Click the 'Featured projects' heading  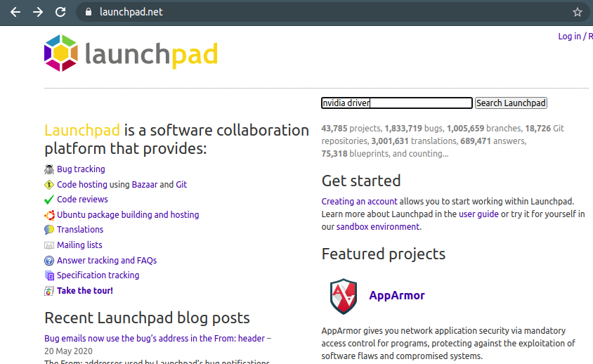(x=384, y=254)
